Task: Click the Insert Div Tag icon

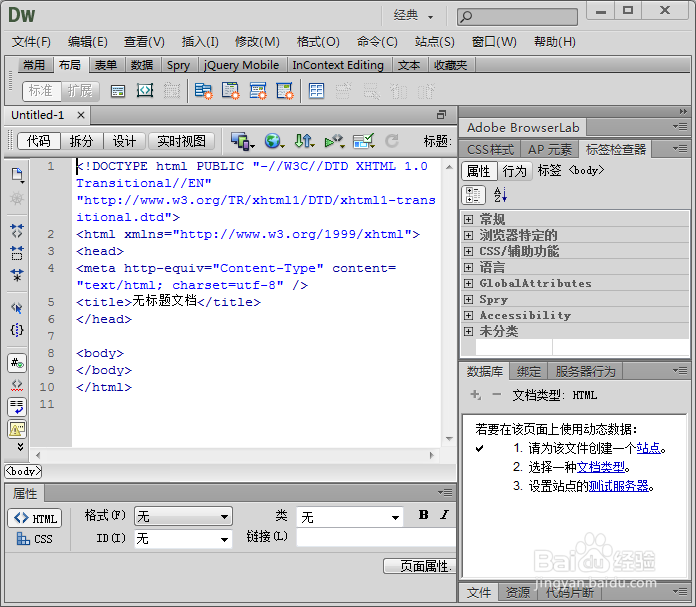Action: 118,91
